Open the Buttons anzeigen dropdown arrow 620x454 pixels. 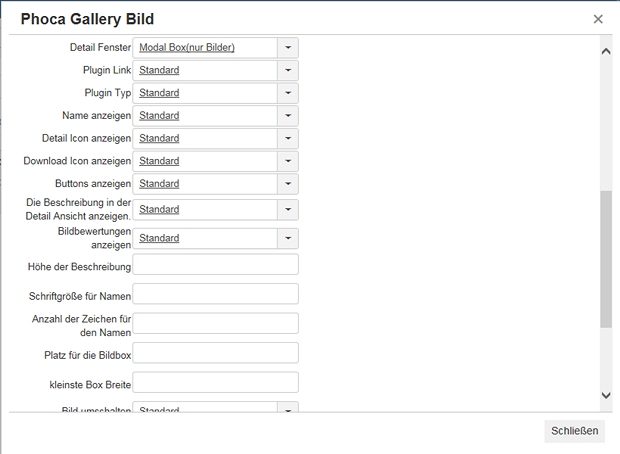click(x=287, y=184)
